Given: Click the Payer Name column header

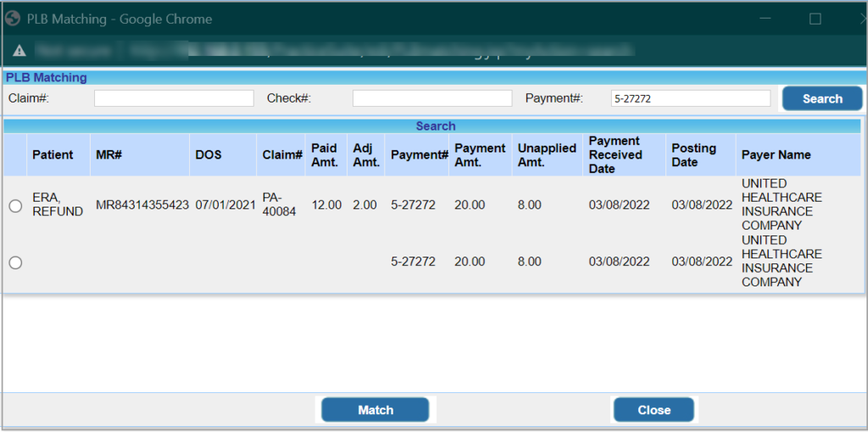Looking at the screenshot, I should [x=776, y=155].
